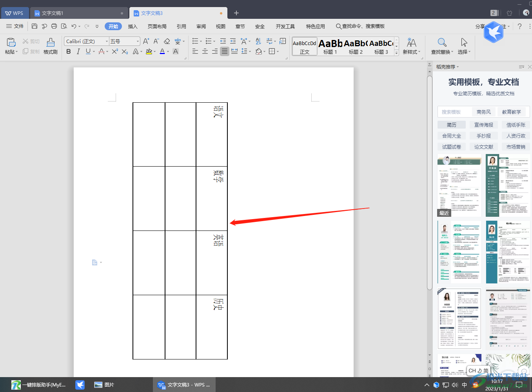Viewport: 532px width, 392px height.
Task: Expand the Paste options dropdown arrow
Action: click(x=16, y=52)
